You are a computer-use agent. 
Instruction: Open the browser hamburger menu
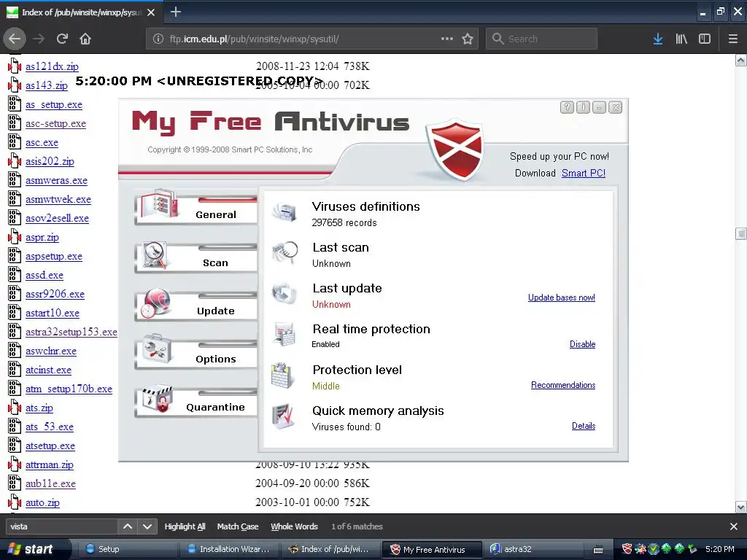pyautogui.click(x=733, y=39)
